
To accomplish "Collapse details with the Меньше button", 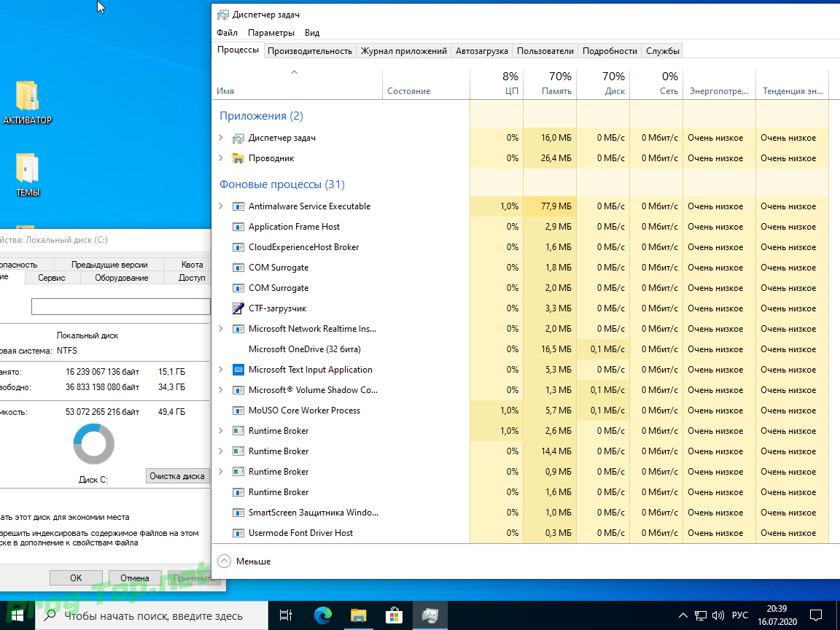I will [245, 561].
